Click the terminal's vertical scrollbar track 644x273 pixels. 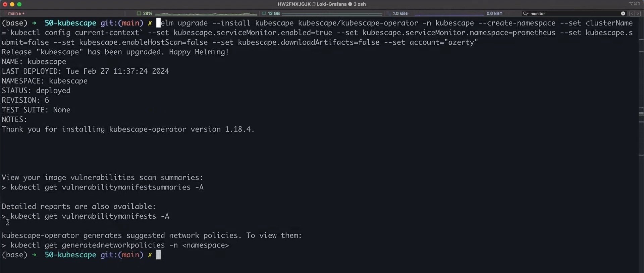coord(641,168)
